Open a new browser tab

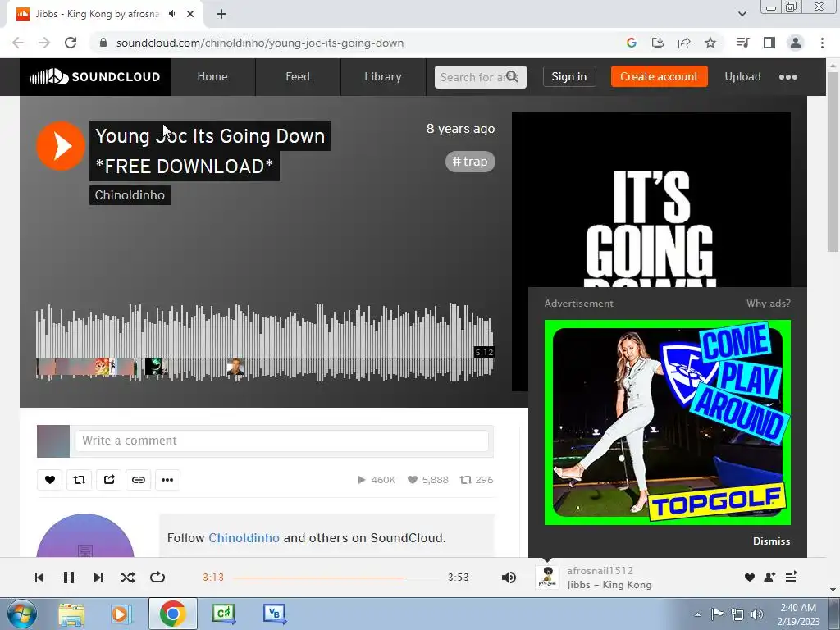click(221, 14)
